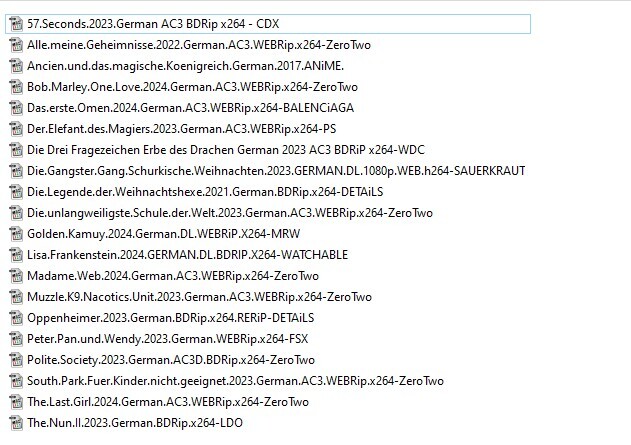
Task: Click the The.Last.Girl.2024 file icon
Action: (16, 402)
